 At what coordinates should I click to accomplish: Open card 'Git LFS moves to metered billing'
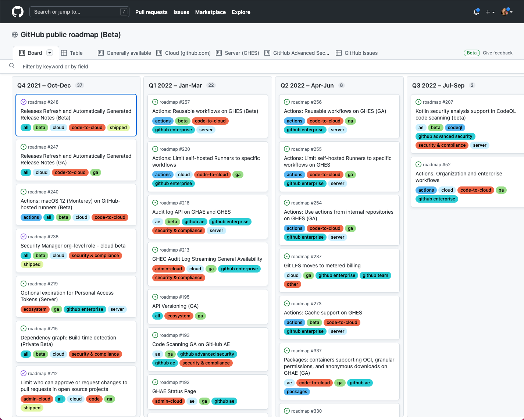322,266
